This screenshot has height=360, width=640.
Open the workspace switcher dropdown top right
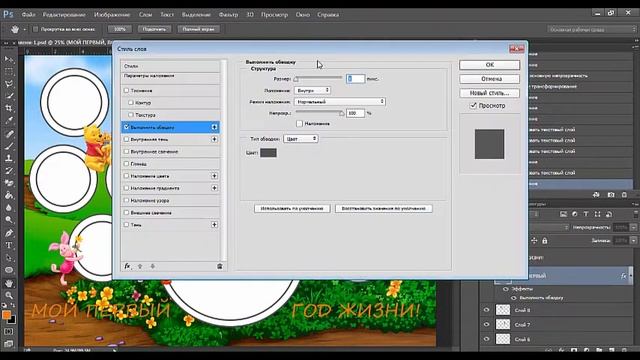click(591, 29)
